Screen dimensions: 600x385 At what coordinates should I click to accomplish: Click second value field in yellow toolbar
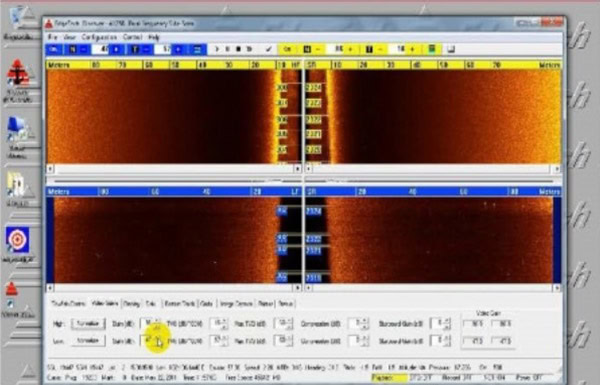coord(397,49)
